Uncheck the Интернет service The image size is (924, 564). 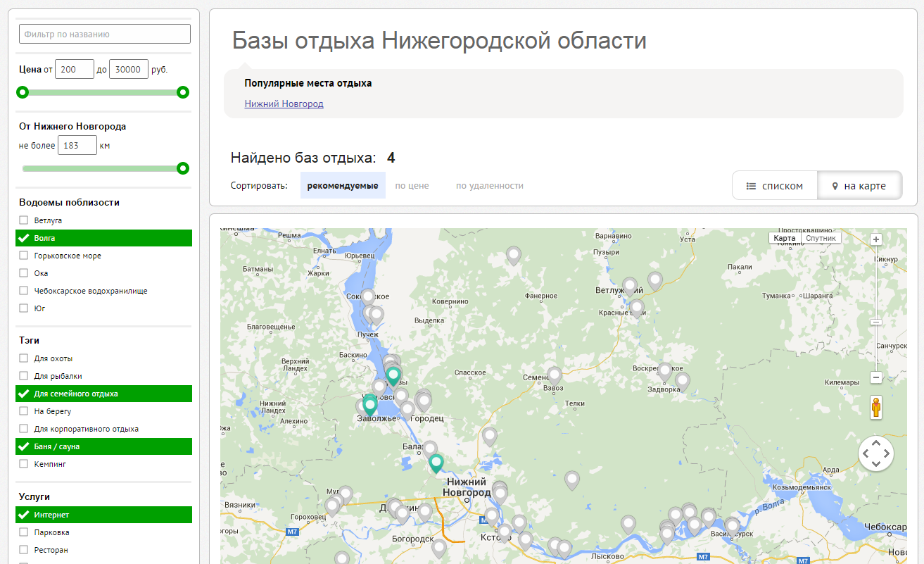click(103, 515)
